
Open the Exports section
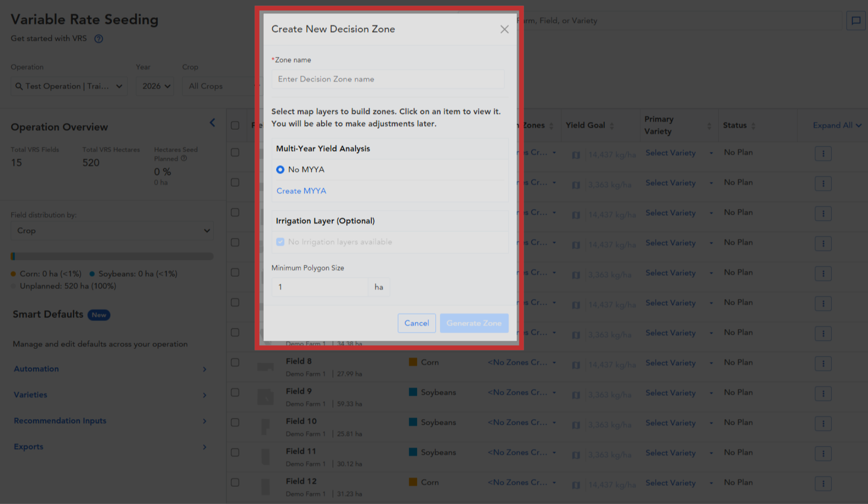(28, 447)
